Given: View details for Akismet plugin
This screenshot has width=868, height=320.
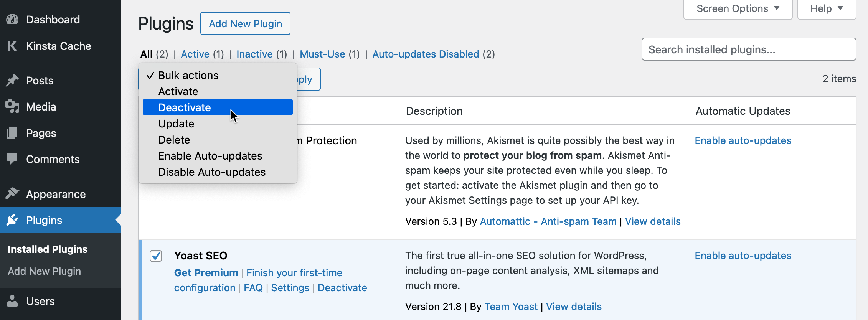Looking at the screenshot, I should pos(653,221).
